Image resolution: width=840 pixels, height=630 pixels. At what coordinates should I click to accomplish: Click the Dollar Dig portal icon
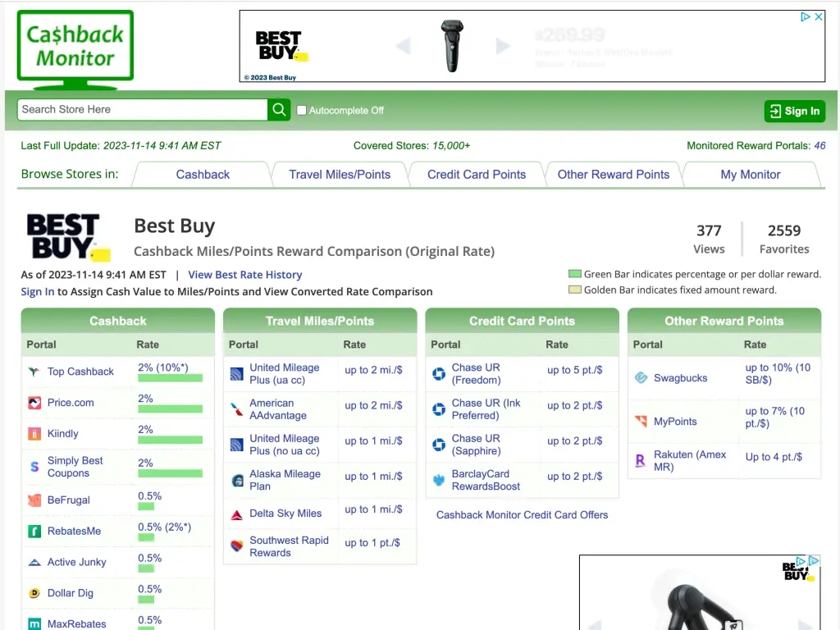click(34, 593)
